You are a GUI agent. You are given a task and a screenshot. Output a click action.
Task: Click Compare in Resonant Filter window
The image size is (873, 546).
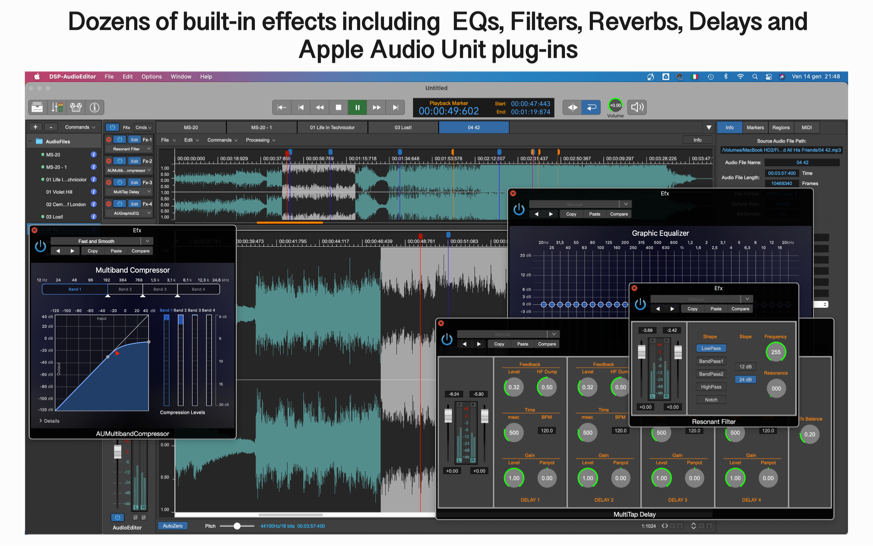[x=740, y=309]
